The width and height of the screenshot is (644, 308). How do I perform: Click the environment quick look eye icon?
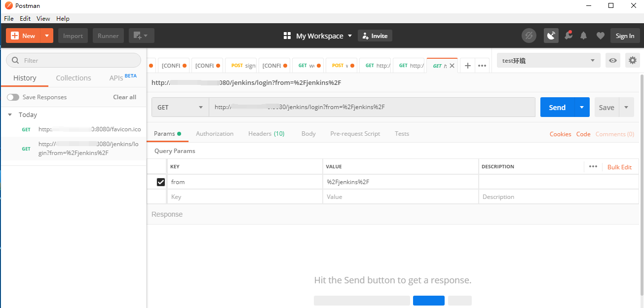[x=613, y=60]
